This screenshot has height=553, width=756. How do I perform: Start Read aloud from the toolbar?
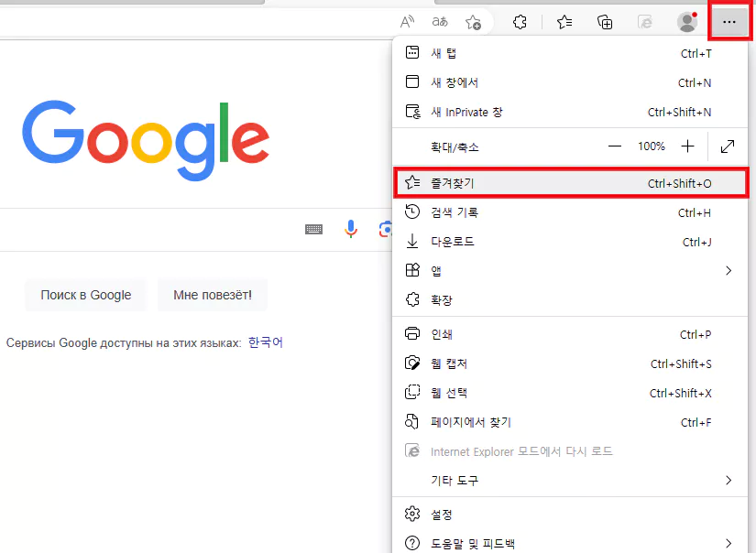click(406, 21)
